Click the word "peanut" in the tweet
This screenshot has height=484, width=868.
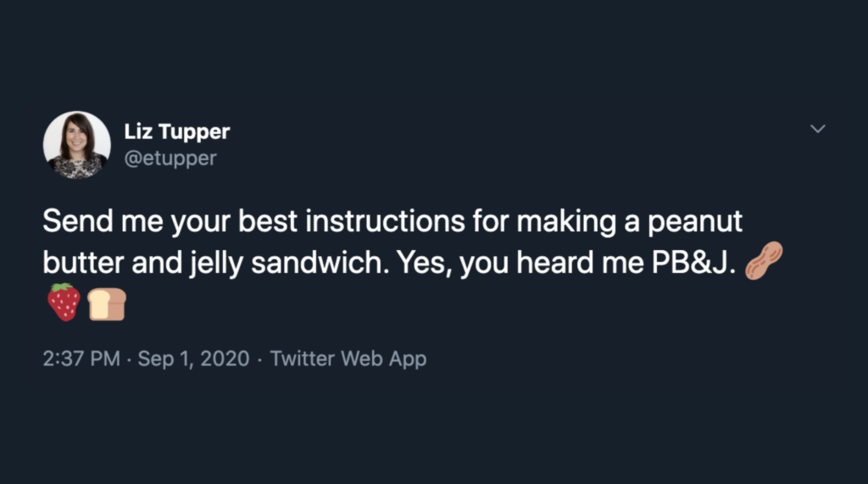point(694,223)
